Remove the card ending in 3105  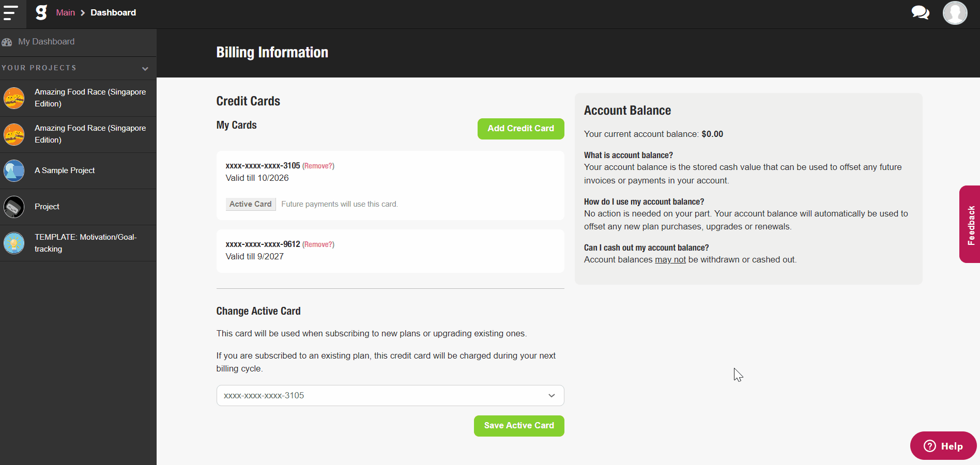click(x=318, y=166)
